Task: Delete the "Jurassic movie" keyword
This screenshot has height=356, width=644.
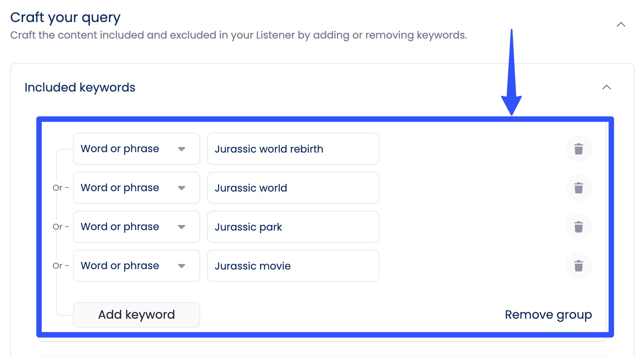Action: point(578,266)
